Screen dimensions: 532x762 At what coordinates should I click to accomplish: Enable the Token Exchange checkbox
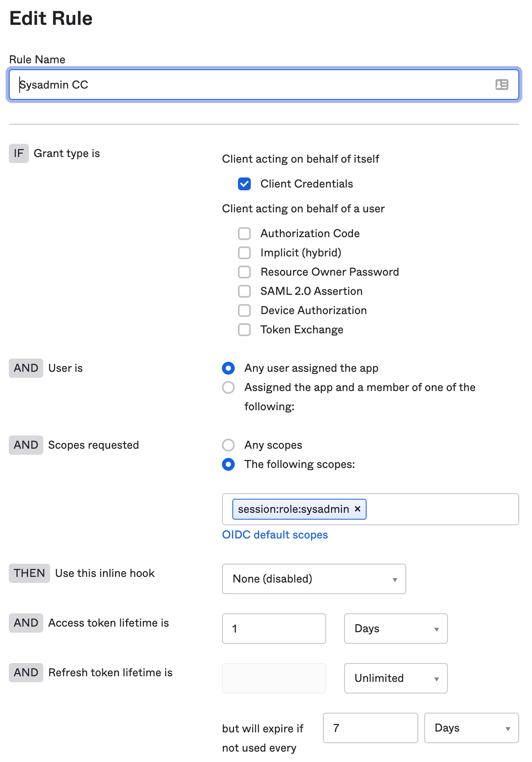coord(244,330)
